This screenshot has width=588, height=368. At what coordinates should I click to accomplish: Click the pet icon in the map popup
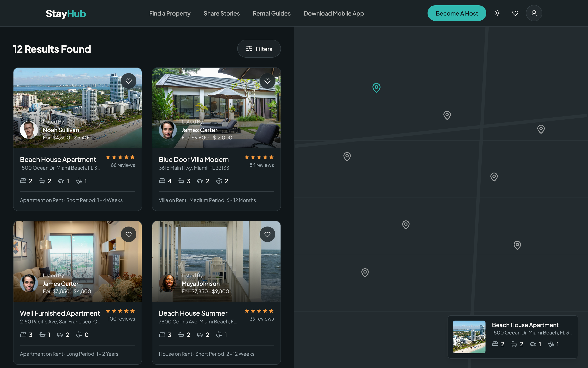[x=551, y=344]
